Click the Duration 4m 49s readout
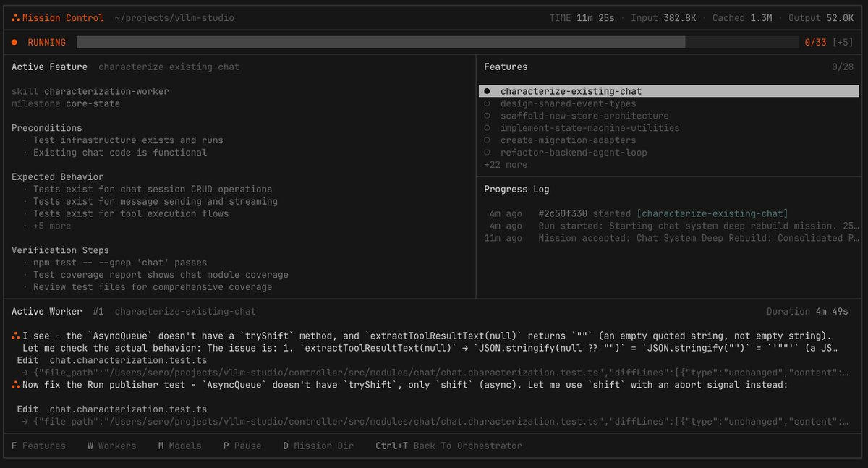Screen dimensions: 868x468 (807, 312)
